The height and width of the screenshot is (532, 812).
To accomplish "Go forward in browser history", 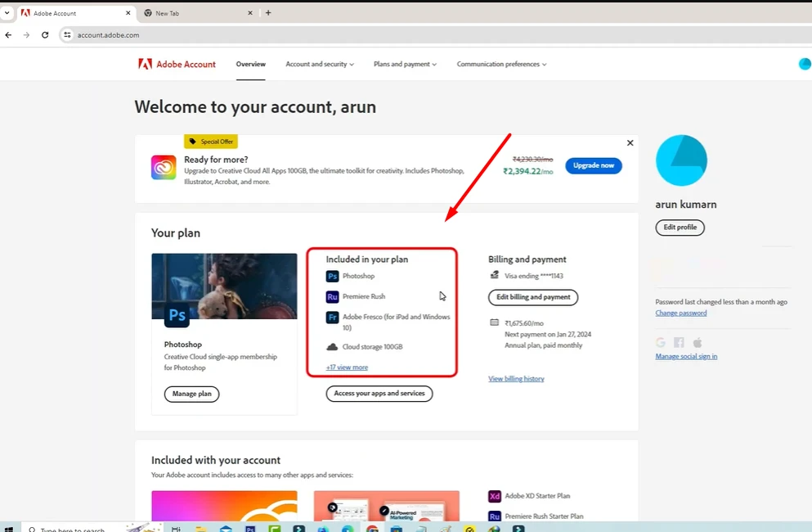I will coord(26,35).
